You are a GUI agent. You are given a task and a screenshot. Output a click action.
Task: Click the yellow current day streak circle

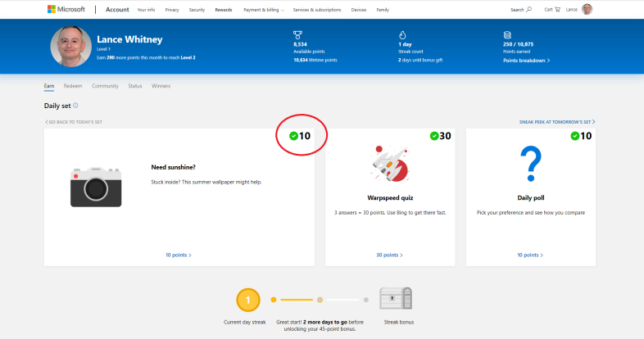click(248, 300)
